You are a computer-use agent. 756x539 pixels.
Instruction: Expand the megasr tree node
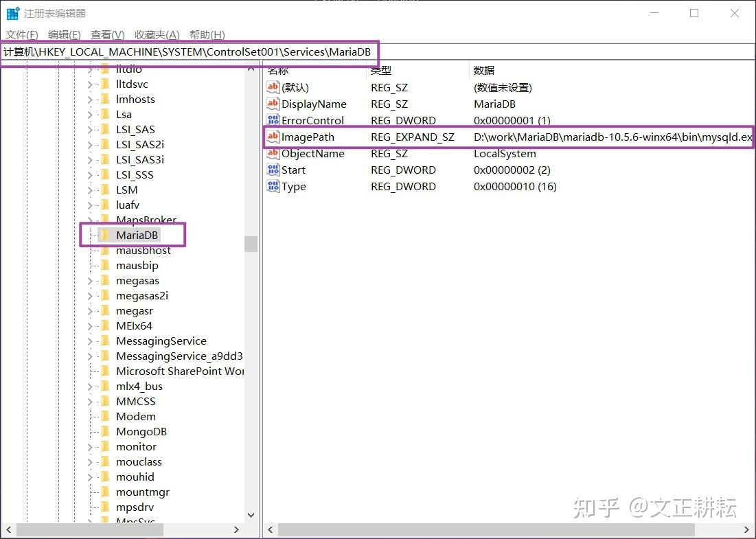[90, 310]
